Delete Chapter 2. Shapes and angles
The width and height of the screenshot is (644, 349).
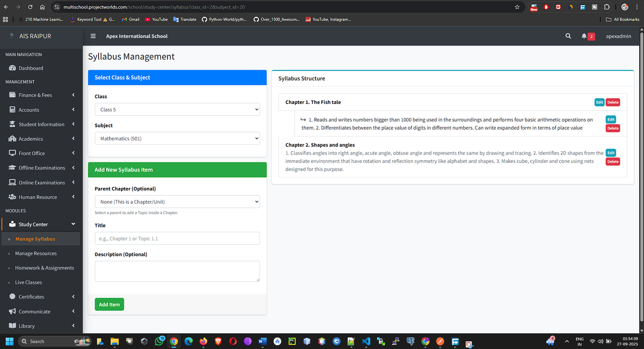click(x=613, y=162)
